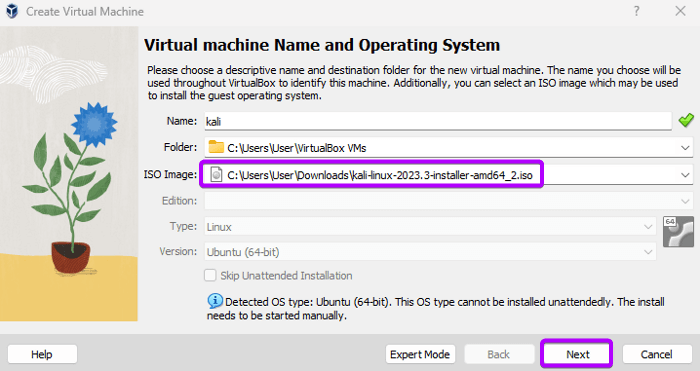This screenshot has width=700, height=371.
Task: Click the Skip Unattended Installation label text
Action: [x=286, y=275]
